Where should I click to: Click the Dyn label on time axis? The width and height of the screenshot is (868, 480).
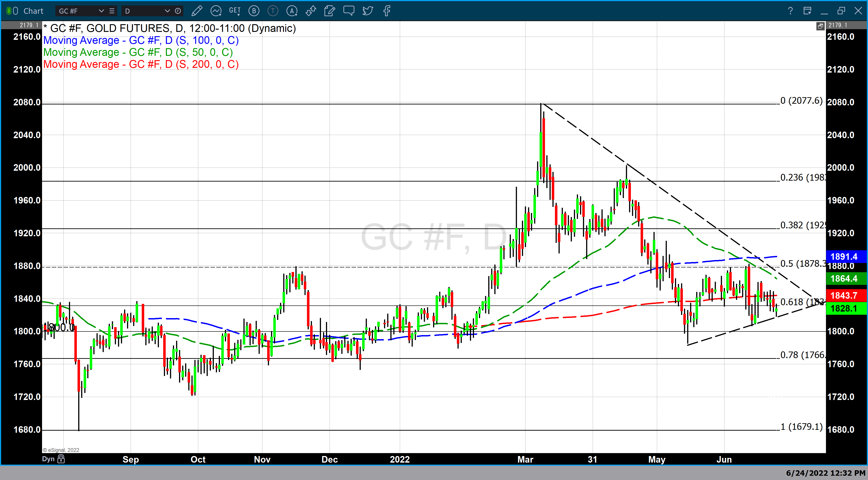pos(48,459)
